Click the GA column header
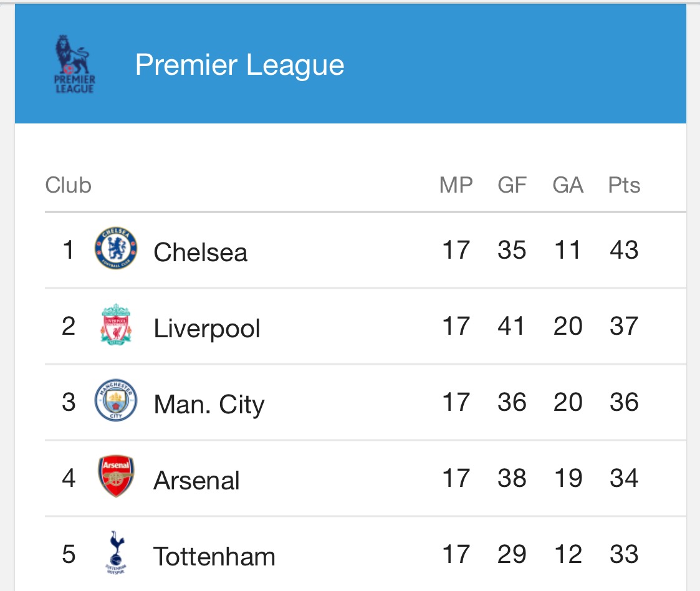700x591 pixels. point(568,185)
